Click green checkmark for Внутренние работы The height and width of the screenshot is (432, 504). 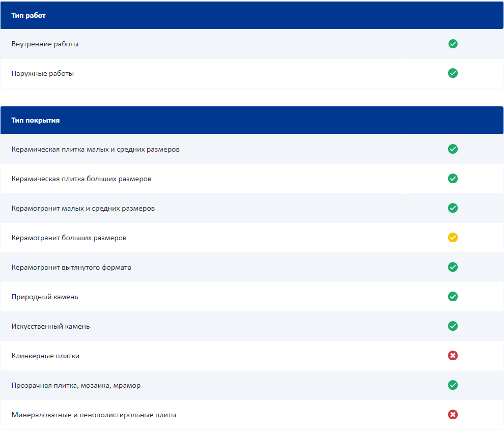click(x=453, y=44)
